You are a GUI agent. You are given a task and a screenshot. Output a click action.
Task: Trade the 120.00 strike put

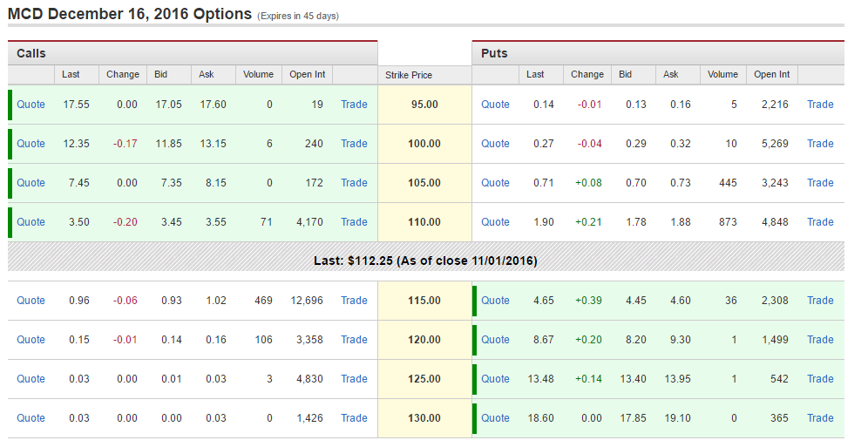click(x=820, y=340)
